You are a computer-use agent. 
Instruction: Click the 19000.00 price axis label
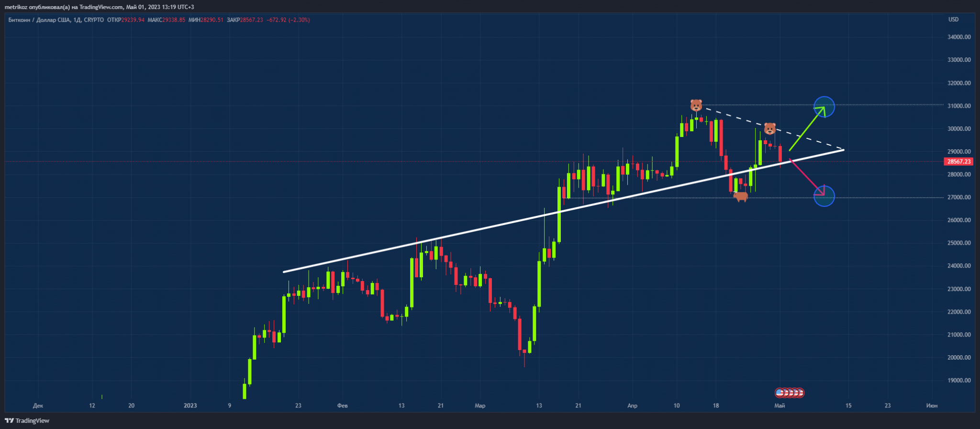point(959,381)
